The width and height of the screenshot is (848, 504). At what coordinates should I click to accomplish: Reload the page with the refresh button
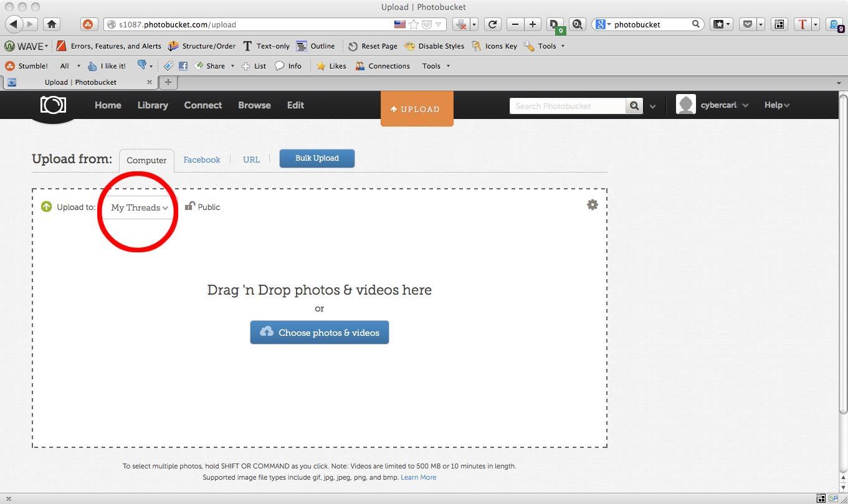493,24
